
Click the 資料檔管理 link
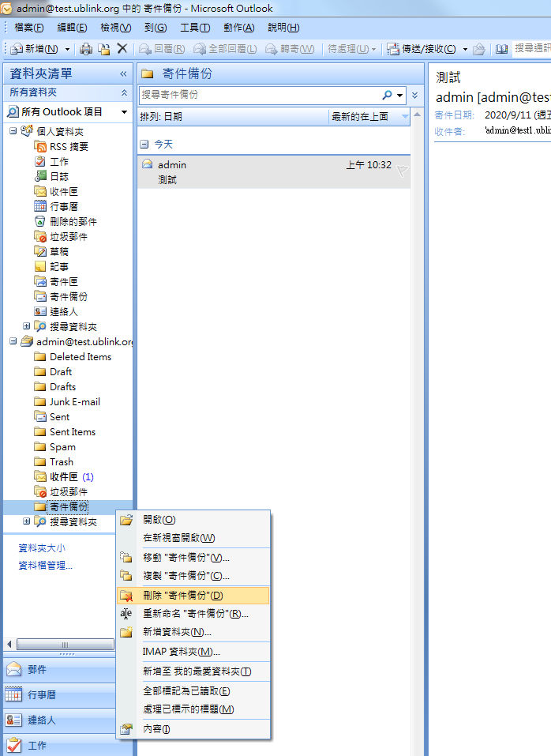45,565
